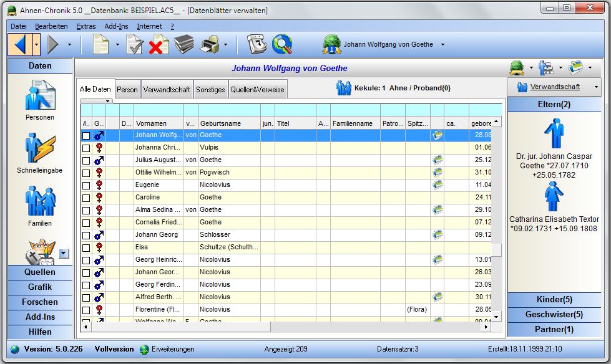Click the Vornamen column header
The height and width of the screenshot is (364, 611).
[x=159, y=123]
